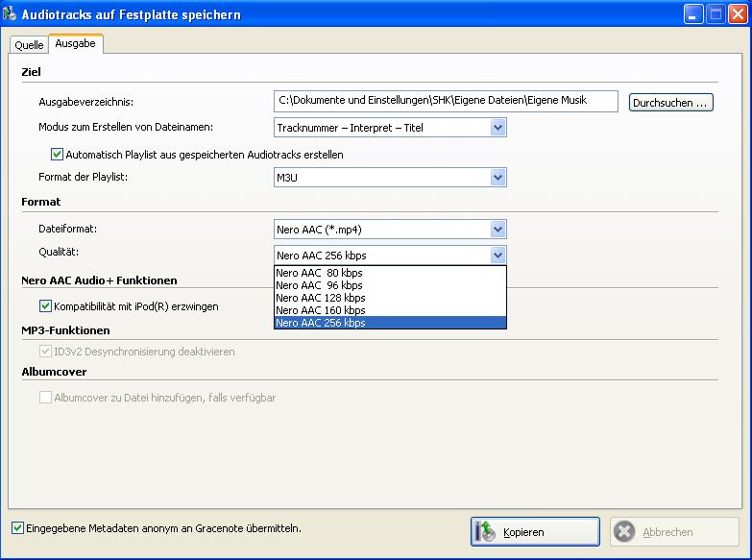Disable Gracenote metadata submission checkbox
The height and width of the screenshot is (560, 752).
[17, 527]
